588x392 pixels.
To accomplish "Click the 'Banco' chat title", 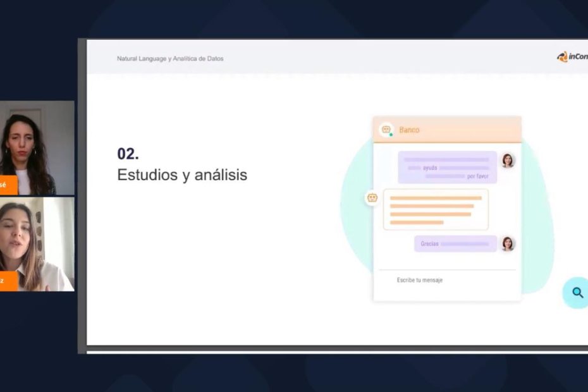I will (409, 130).
